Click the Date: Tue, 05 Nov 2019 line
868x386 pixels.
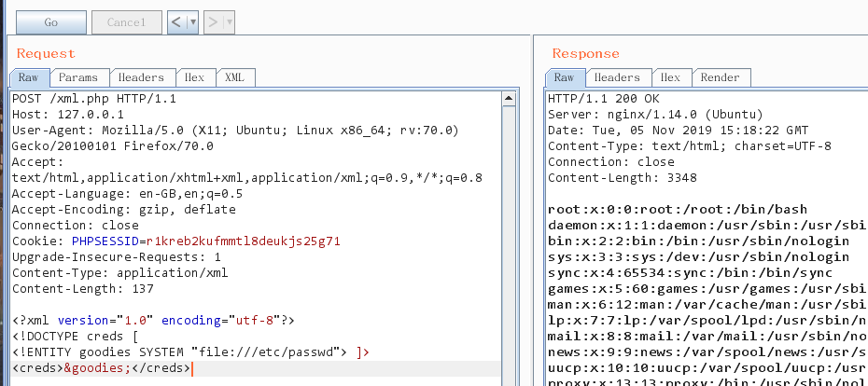coord(679,131)
